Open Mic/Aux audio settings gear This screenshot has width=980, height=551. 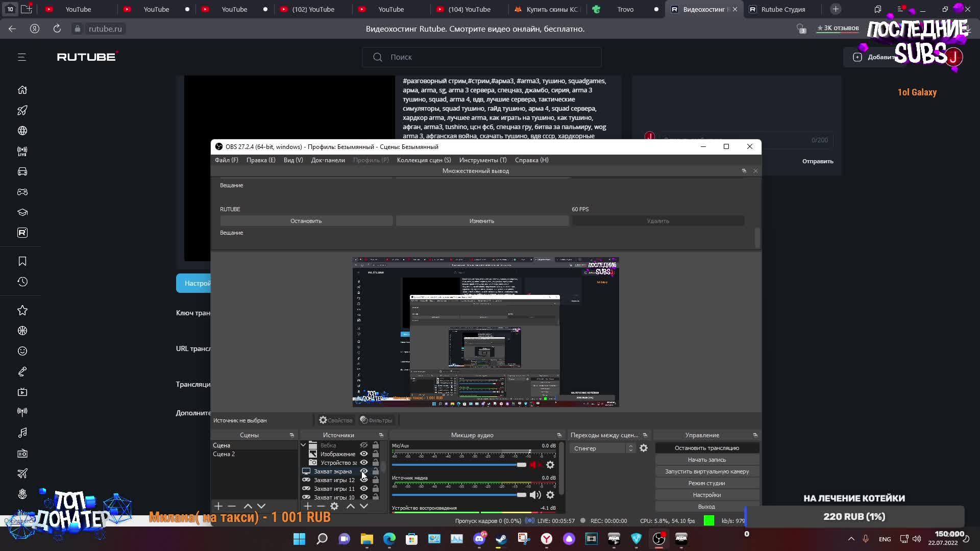coord(550,465)
